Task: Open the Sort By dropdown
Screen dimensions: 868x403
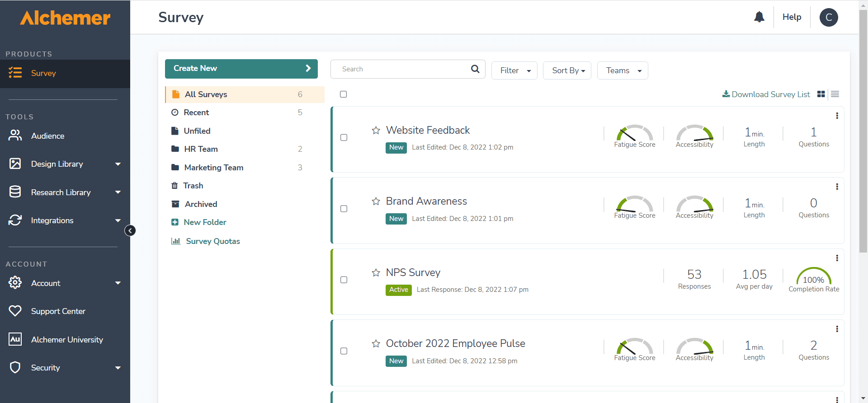Action: [x=567, y=70]
